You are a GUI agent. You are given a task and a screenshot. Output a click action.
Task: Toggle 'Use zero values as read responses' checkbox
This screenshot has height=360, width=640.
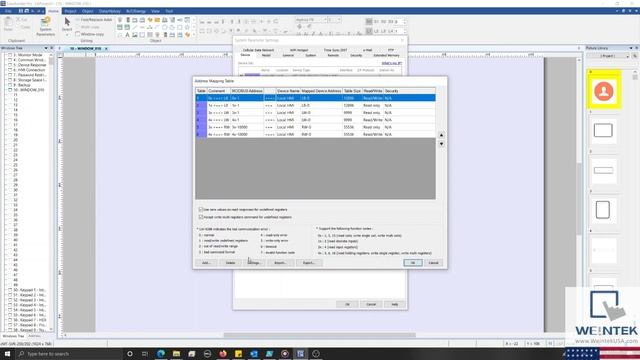click(x=200, y=209)
